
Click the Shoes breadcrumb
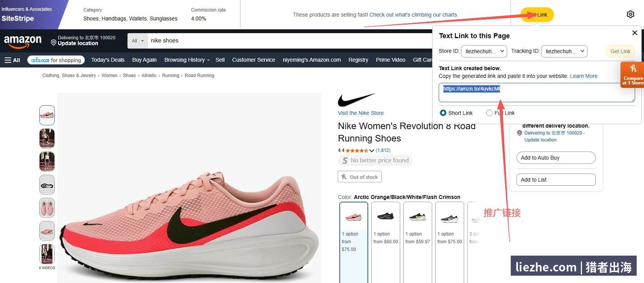(x=129, y=76)
